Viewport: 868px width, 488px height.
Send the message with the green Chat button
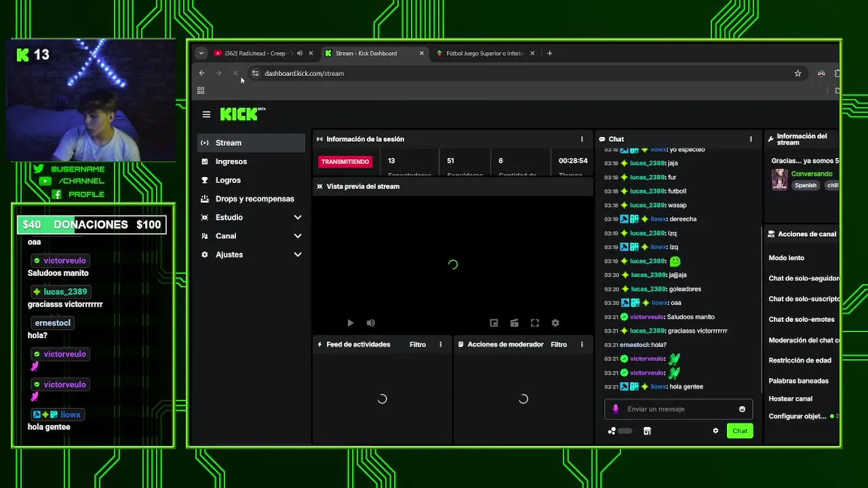[x=740, y=431]
